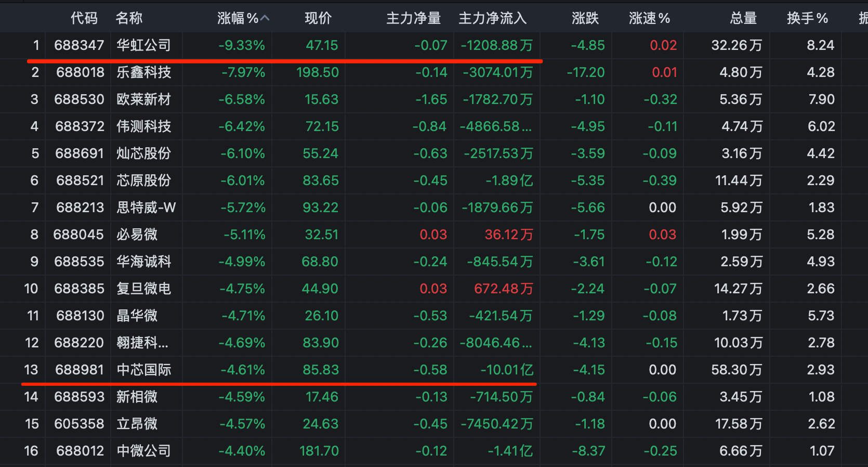868x467 pixels.
Task: Click net inflow value -10.01亿
Action: tap(507, 370)
